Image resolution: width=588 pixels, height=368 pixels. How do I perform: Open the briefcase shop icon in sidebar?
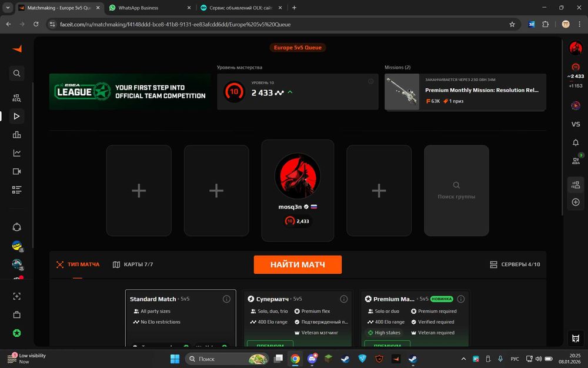17,314
